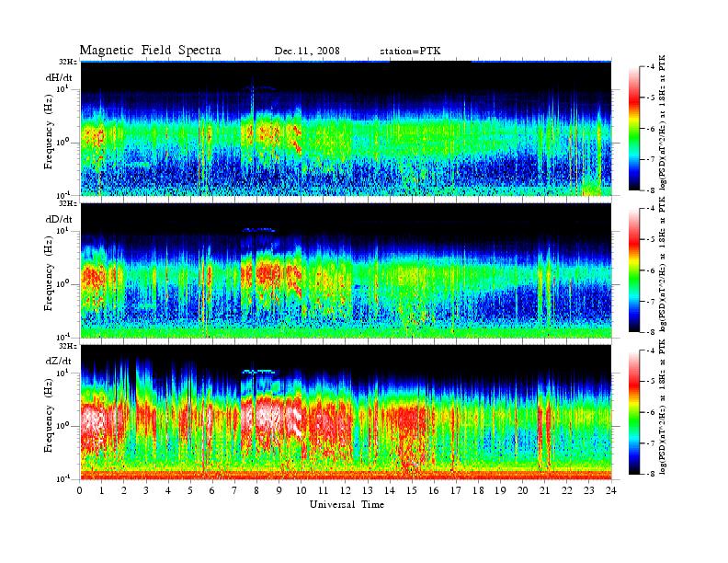Click the hour 4 tick label

pos(168,490)
